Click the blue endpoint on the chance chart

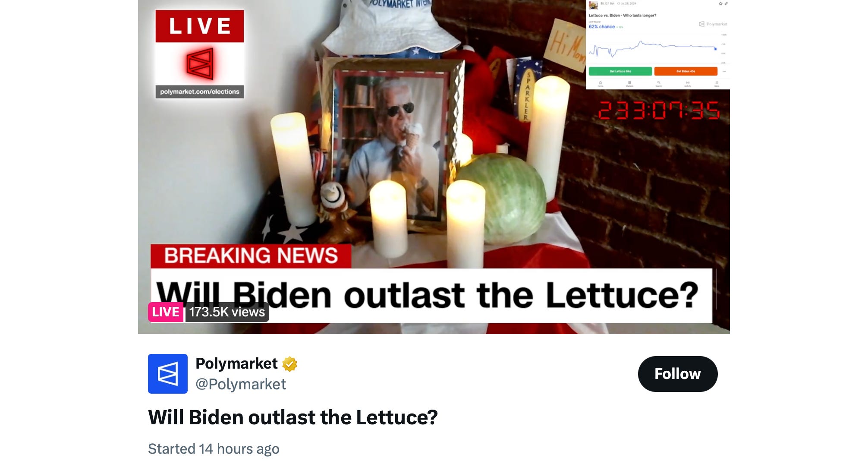(x=715, y=49)
